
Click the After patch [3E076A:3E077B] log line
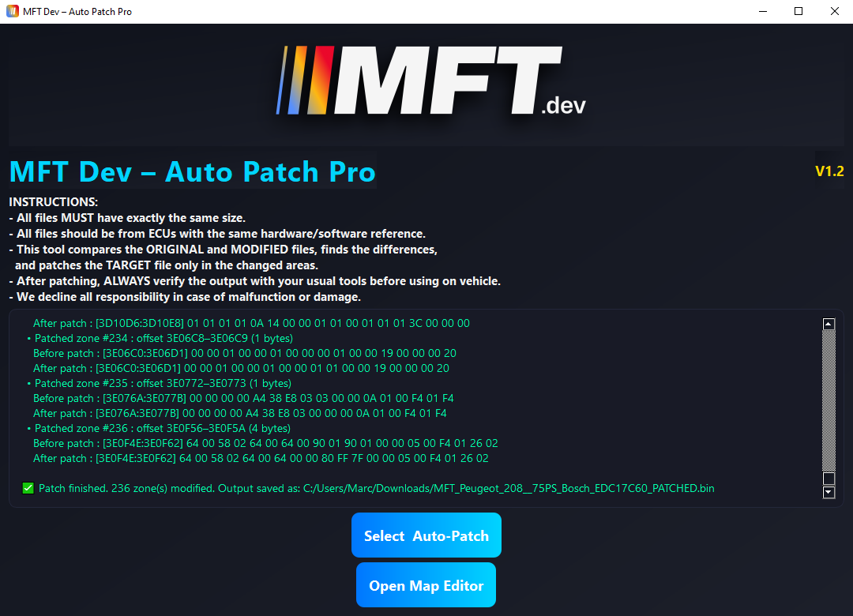pyautogui.click(x=240, y=413)
